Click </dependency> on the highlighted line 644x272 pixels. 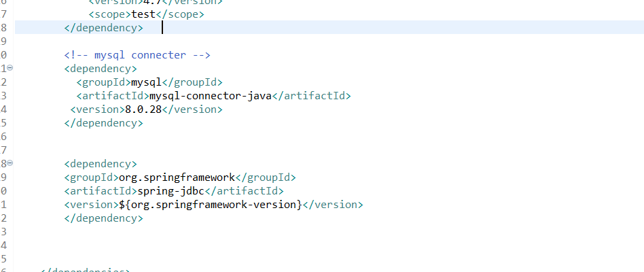[103, 28]
